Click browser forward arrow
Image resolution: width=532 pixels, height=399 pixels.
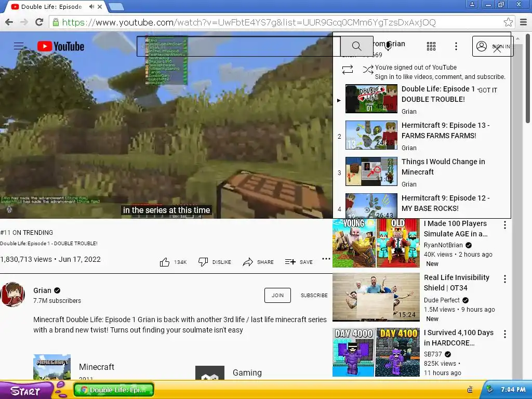(x=24, y=22)
